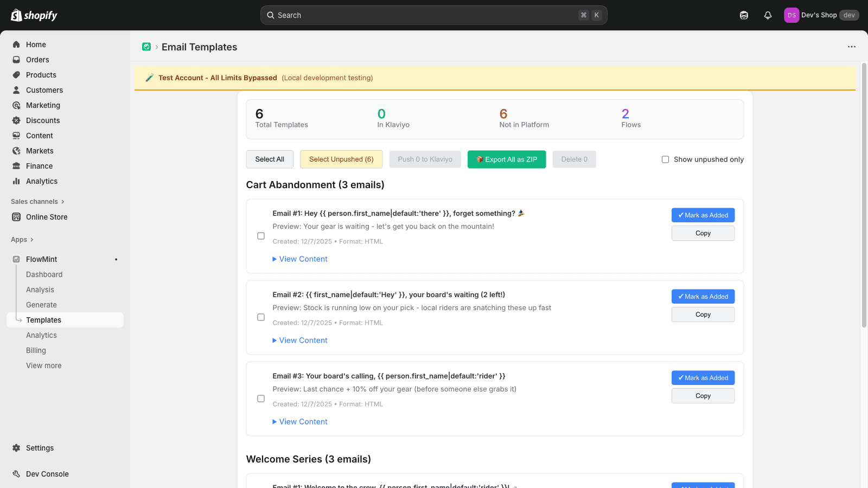
Task: Open the Dev Console icon
Action: tap(15, 473)
